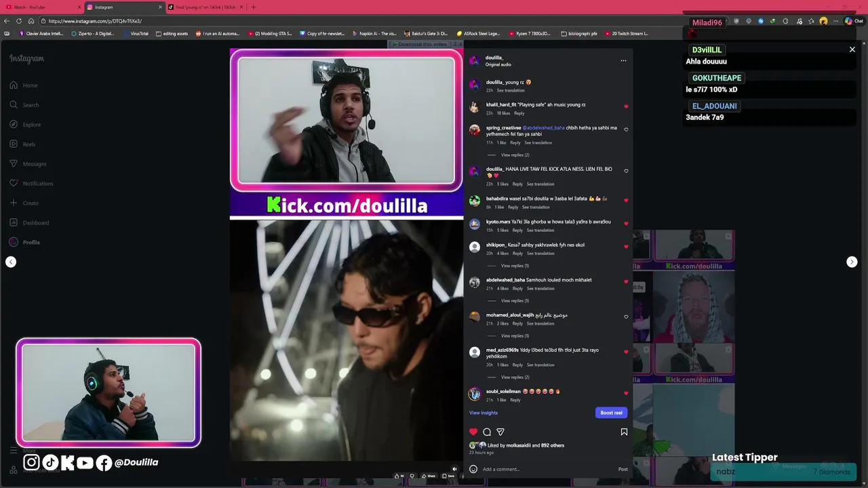Select the Instagram browser tab

coord(124,7)
